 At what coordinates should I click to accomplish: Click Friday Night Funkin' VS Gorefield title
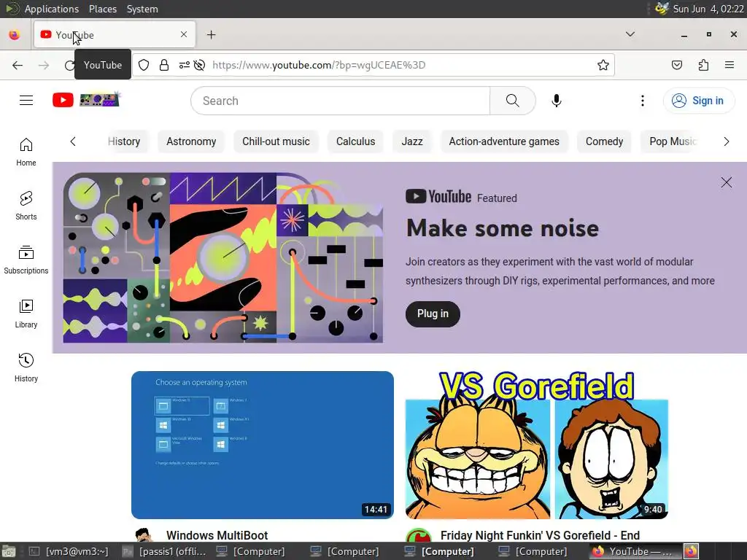(x=540, y=536)
